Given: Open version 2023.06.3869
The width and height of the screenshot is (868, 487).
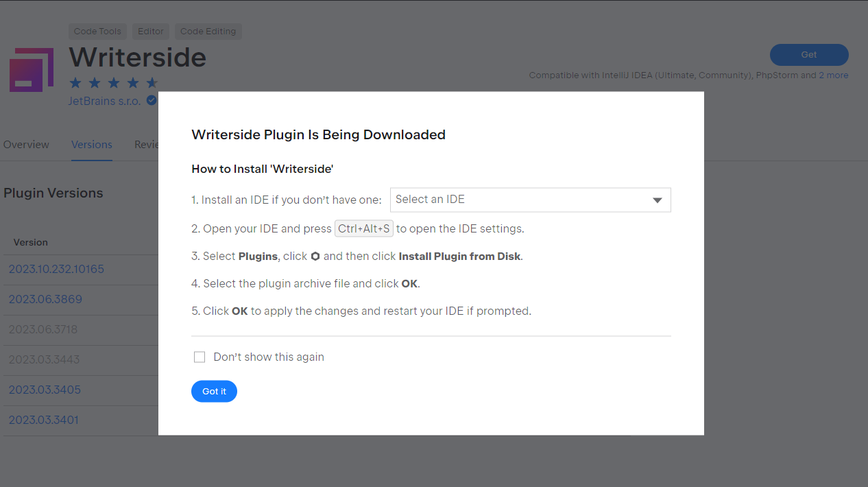Looking at the screenshot, I should coord(45,299).
